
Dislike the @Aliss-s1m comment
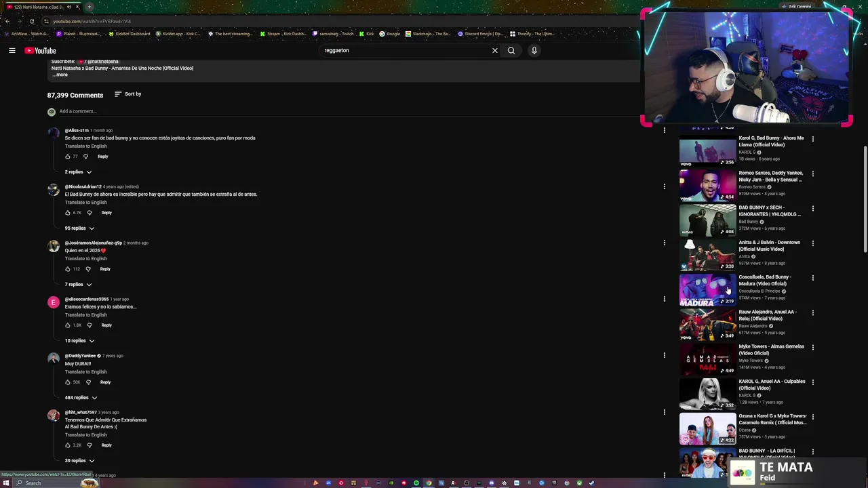pyautogui.click(x=85, y=157)
